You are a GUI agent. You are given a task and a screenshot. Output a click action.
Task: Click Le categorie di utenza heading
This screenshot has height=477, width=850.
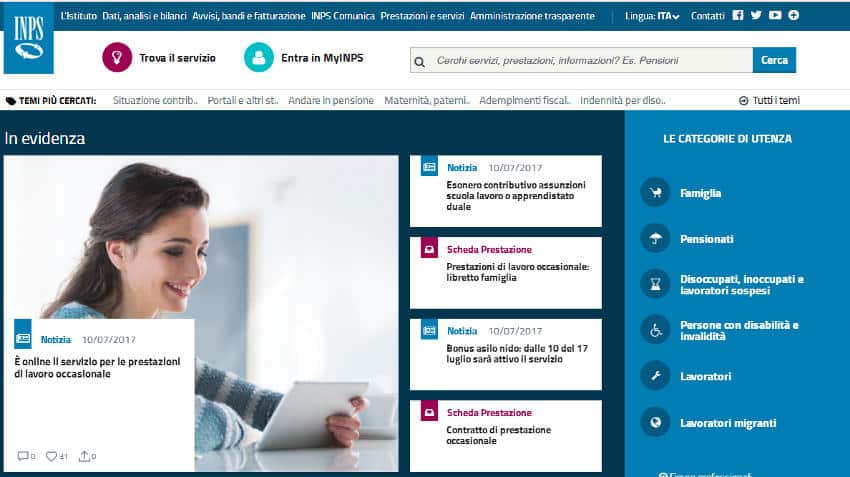coord(727,139)
